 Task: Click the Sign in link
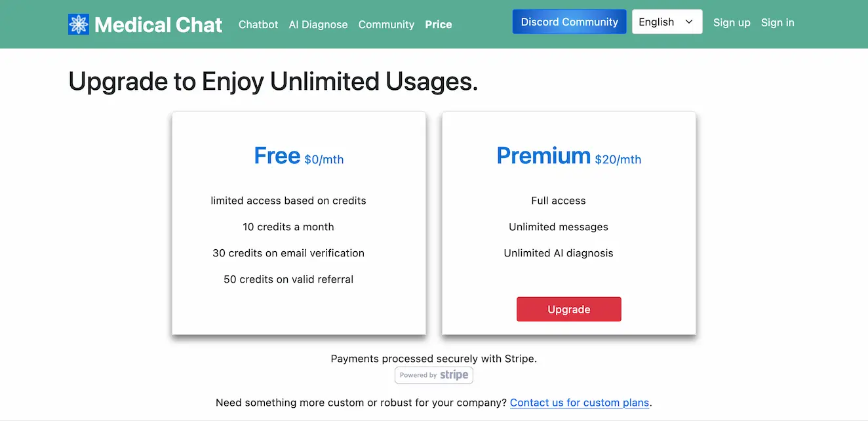[x=778, y=22]
